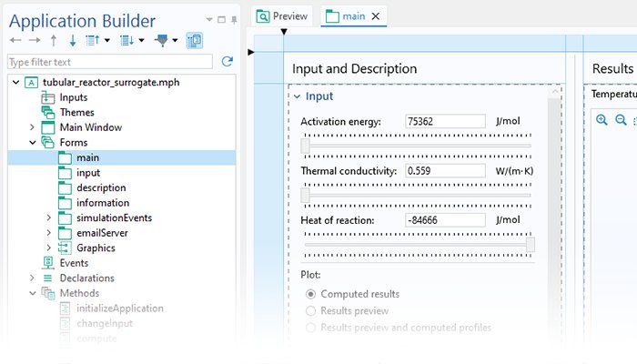Viewport: 637px width, 364px height.
Task: Maximize the Application Builder panel
Action: [221, 19]
